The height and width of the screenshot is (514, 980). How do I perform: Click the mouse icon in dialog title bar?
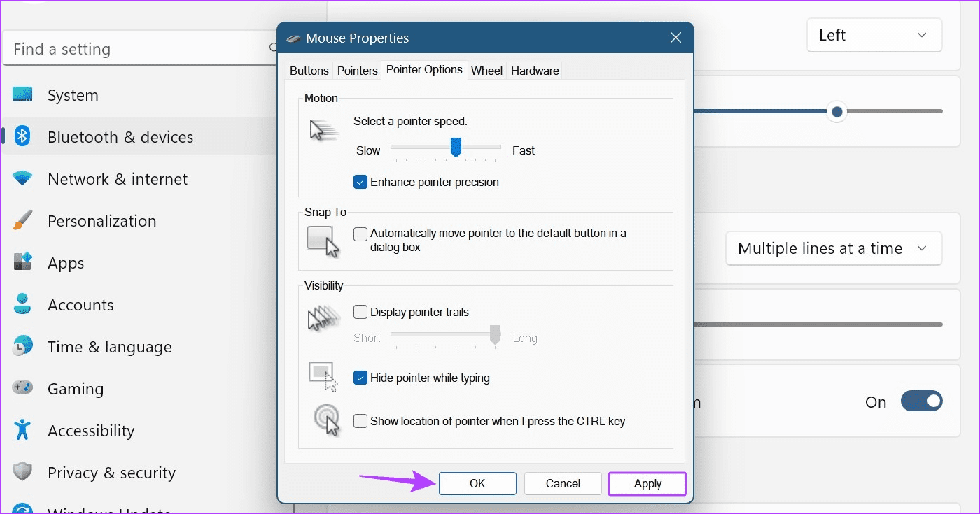pyautogui.click(x=294, y=38)
